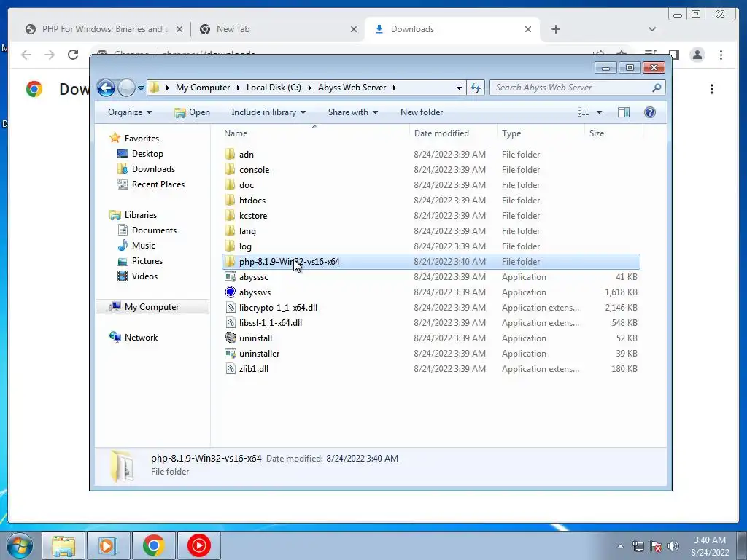The image size is (747, 560).
Task: Open the Organize menu
Action: pyautogui.click(x=130, y=112)
